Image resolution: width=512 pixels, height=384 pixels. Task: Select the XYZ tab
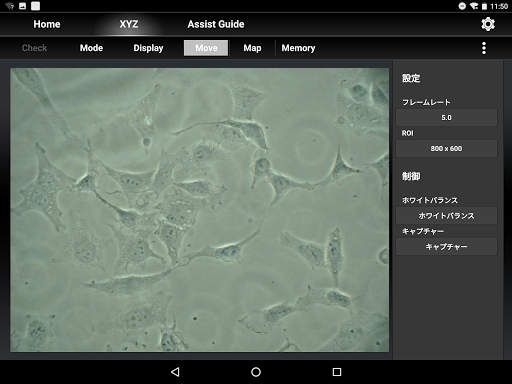129,24
